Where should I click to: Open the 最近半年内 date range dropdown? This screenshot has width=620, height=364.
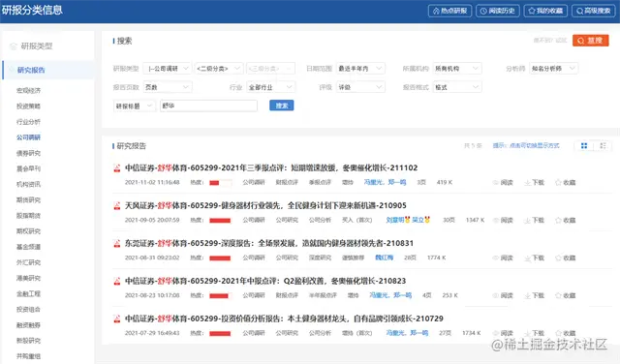click(360, 69)
